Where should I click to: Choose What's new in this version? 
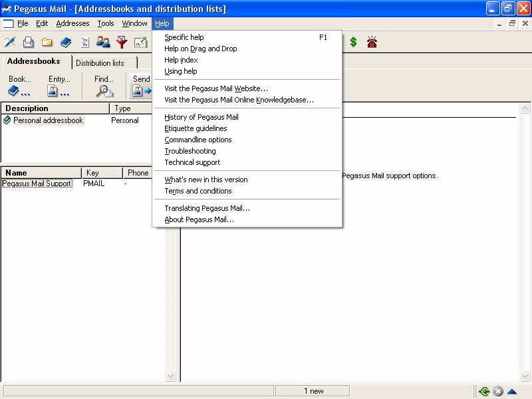247,180
